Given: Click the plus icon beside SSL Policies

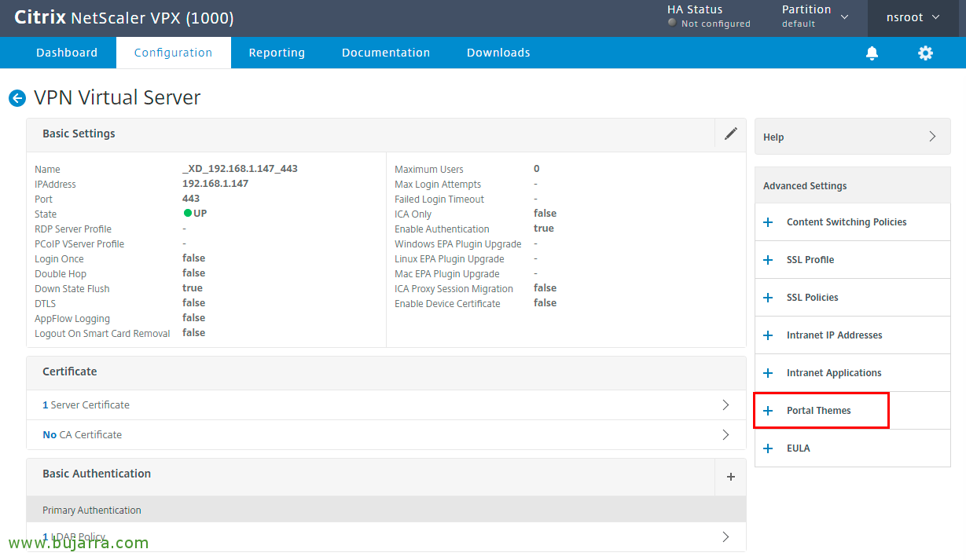Looking at the screenshot, I should pos(769,298).
